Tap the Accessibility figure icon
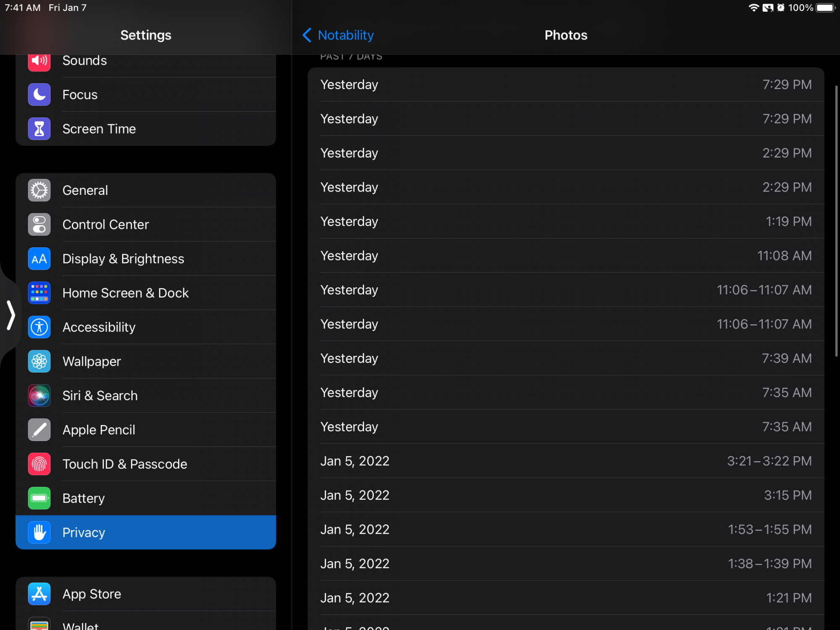The image size is (840, 630). (39, 327)
